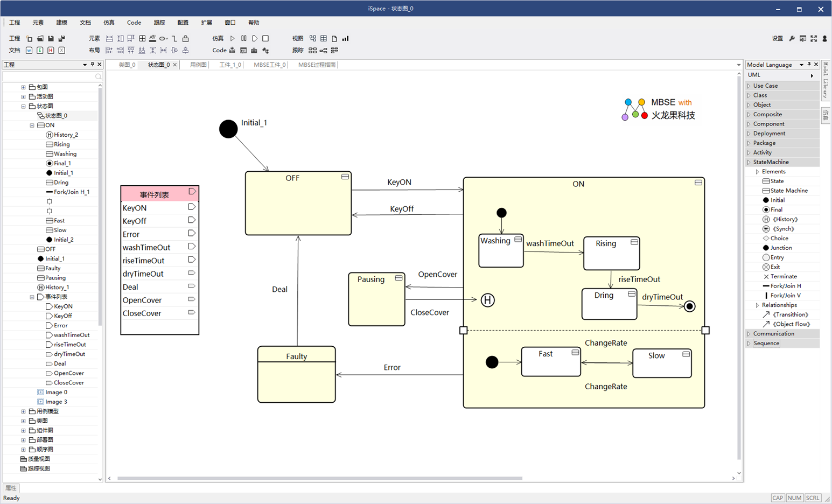Open the Code menu
832x504 pixels.
pyautogui.click(x=134, y=23)
